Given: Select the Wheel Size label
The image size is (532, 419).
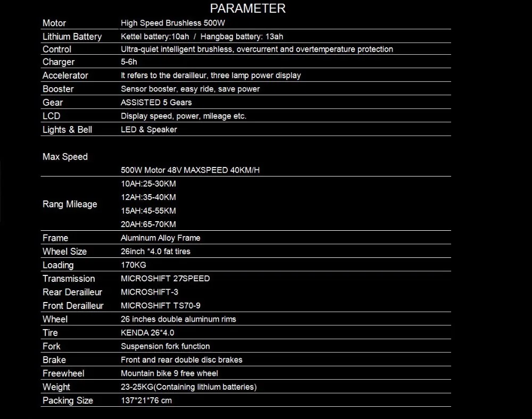Looking at the screenshot, I should click(64, 252).
